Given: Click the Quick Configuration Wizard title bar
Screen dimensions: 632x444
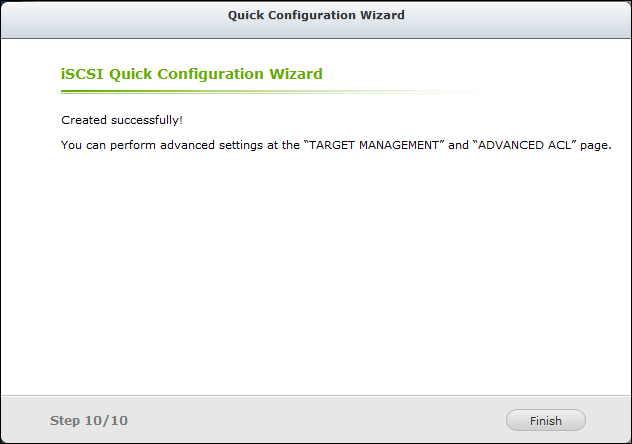Looking at the screenshot, I should click(316, 15).
